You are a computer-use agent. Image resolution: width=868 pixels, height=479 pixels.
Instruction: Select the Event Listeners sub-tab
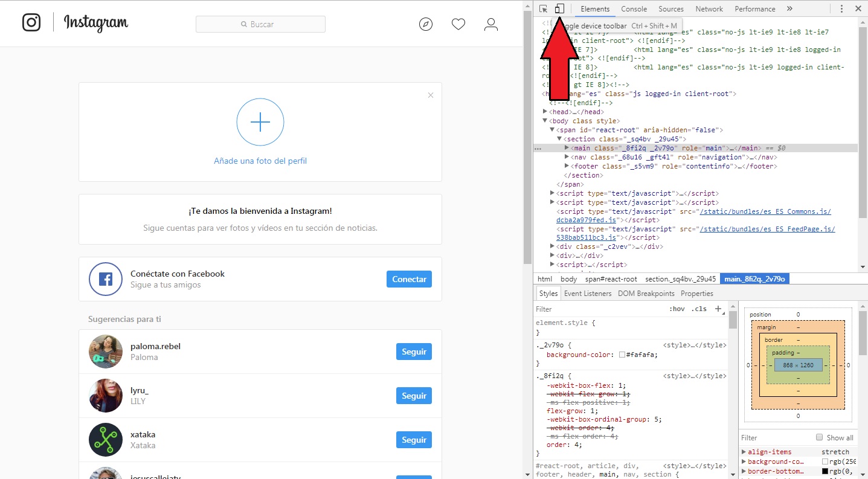pos(588,294)
